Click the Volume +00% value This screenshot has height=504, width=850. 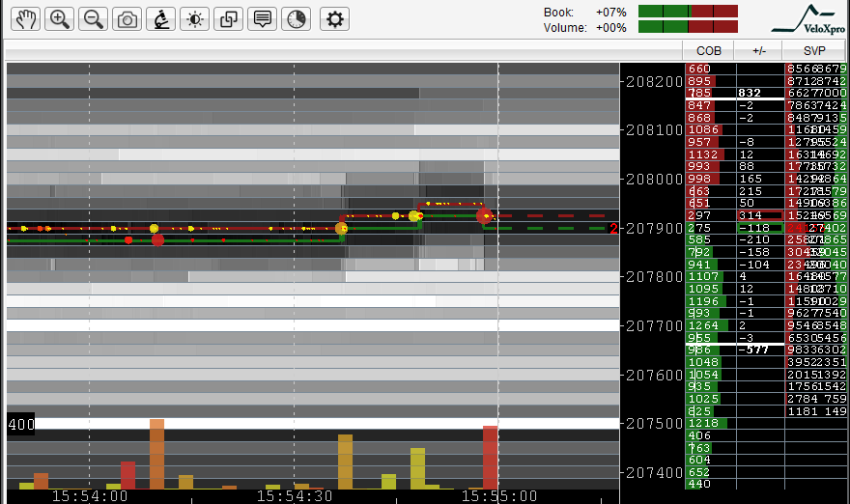[611, 28]
